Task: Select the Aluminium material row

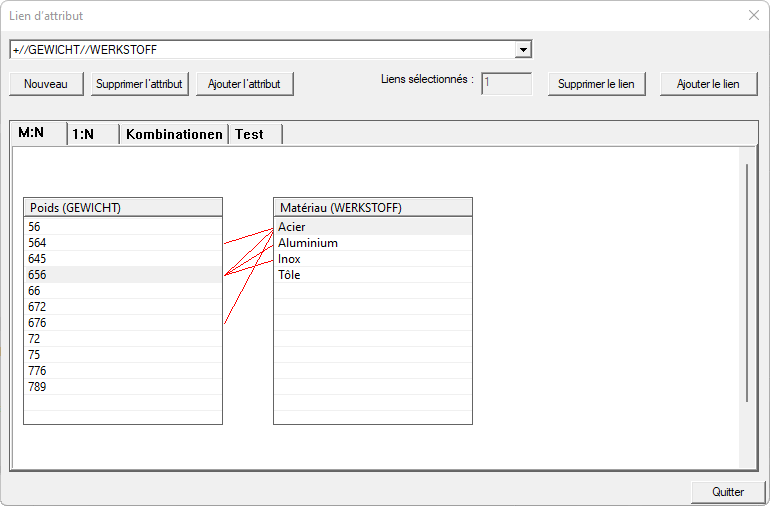Action: click(x=373, y=243)
